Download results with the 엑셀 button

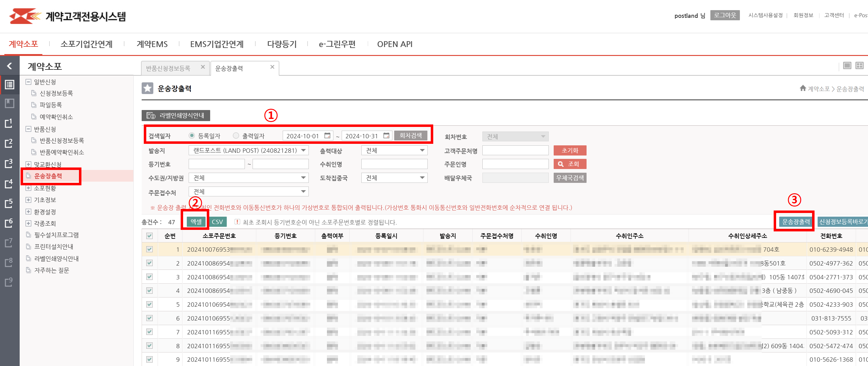click(x=196, y=222)
